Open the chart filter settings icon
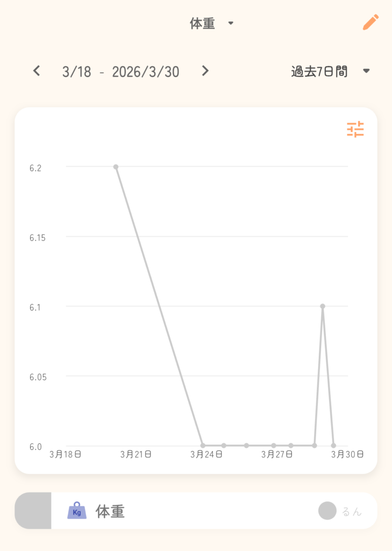 point(355,130)
